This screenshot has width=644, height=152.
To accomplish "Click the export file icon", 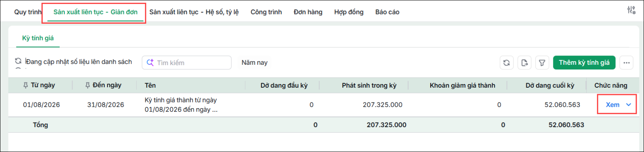I will pyautogui.click(x=524, y=63).
